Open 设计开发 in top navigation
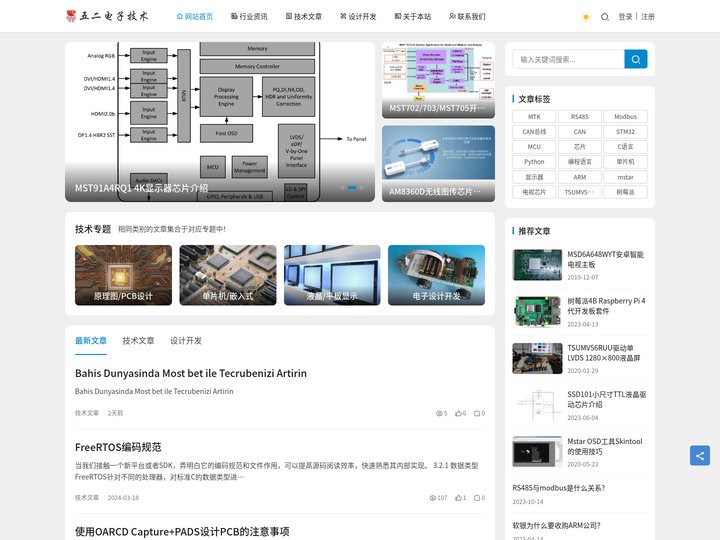The image size is (720, 540). [358, 17]
